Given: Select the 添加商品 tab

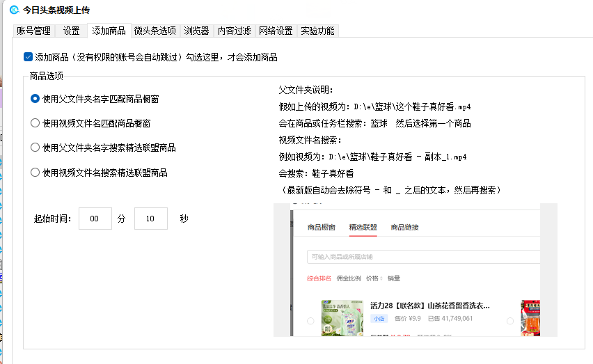Looking at the screenshot, I should [109, 31].
